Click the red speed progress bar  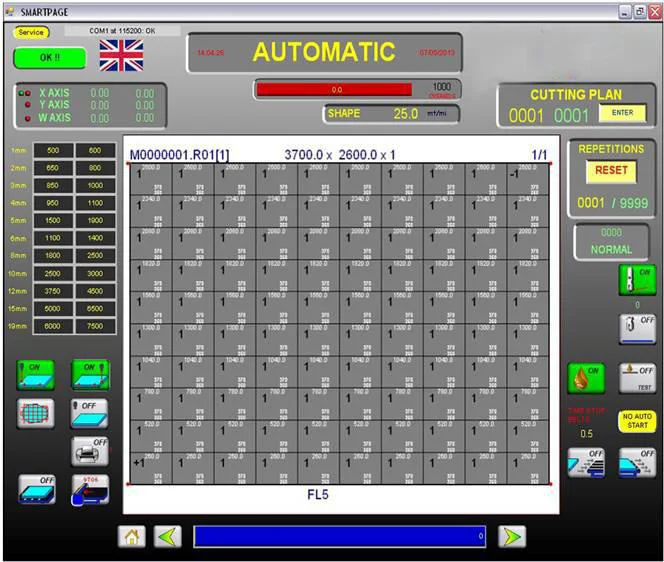pyautogui.click(x=335, y=90)
